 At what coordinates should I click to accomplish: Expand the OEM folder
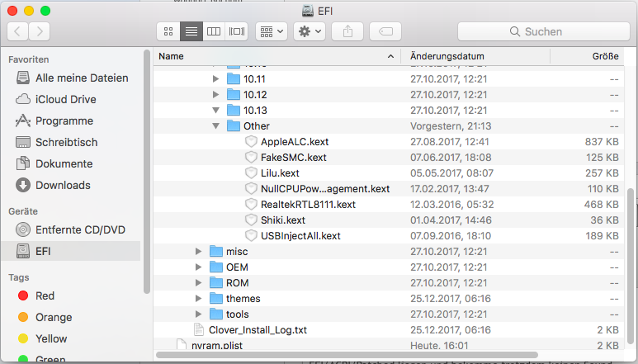tap(199, 267)
